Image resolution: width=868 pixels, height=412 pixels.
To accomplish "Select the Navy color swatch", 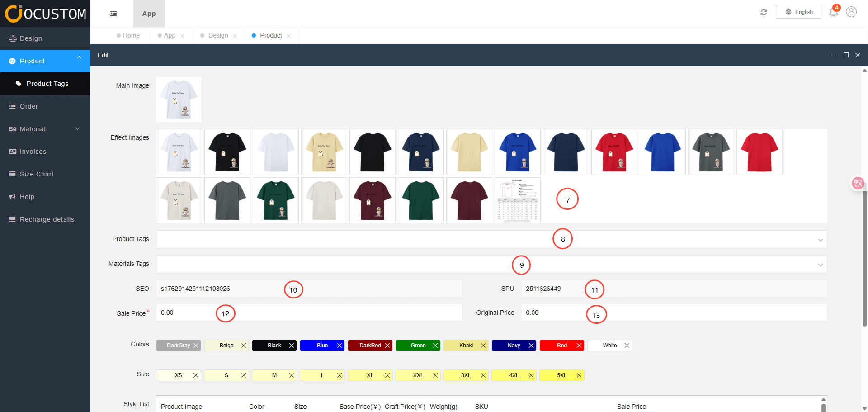I will [514, 346].
